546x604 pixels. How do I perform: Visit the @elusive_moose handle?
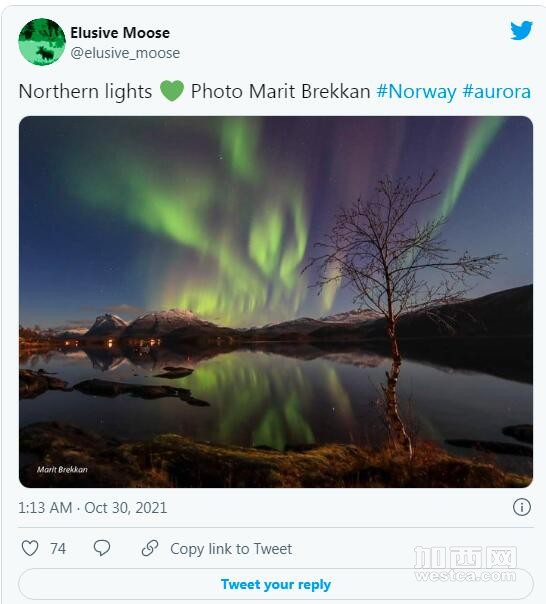click(125, 53)
